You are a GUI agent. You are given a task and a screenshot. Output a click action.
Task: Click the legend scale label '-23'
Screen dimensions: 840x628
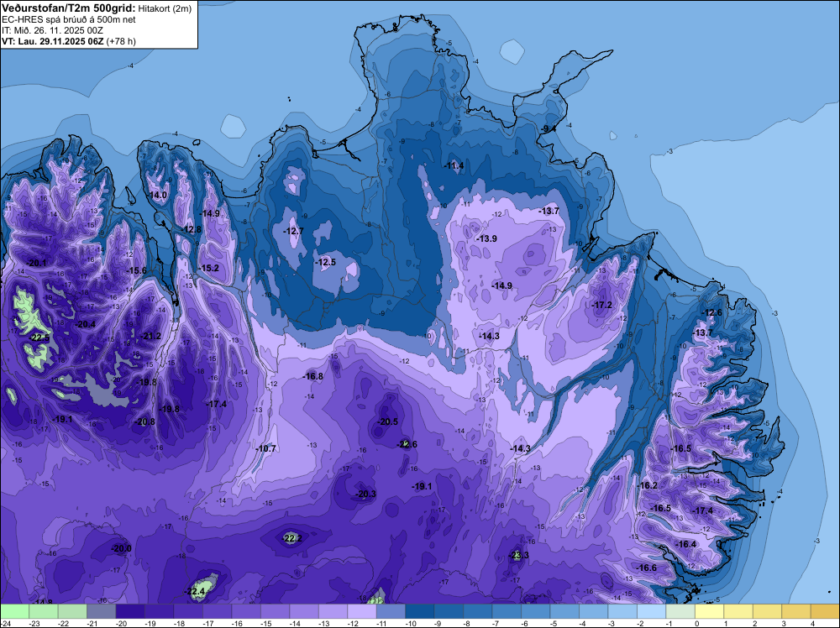tap(34, 623)
